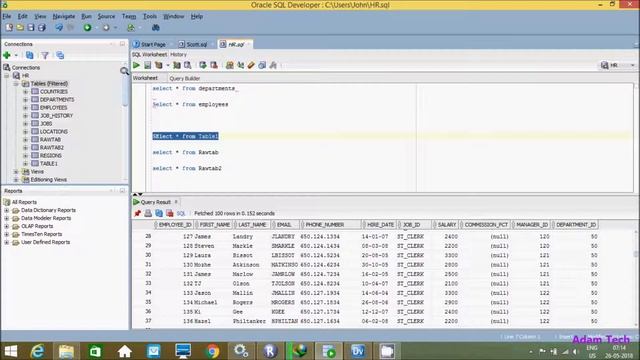Click the Query Result vertical scrollbar

(636, 278)
